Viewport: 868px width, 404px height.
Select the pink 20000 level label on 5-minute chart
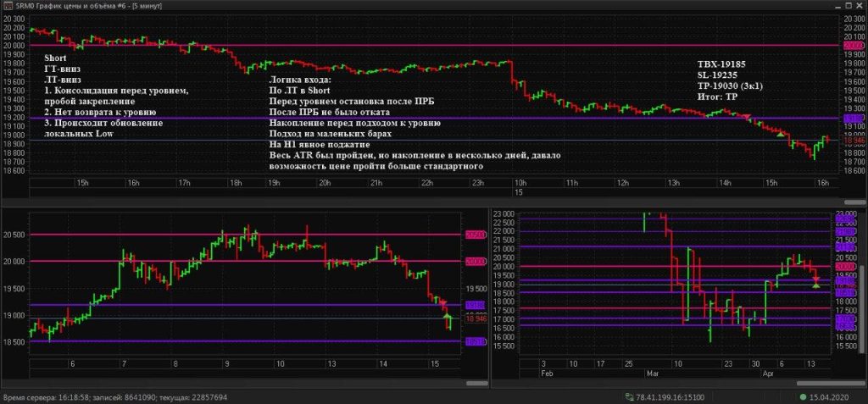853,45
